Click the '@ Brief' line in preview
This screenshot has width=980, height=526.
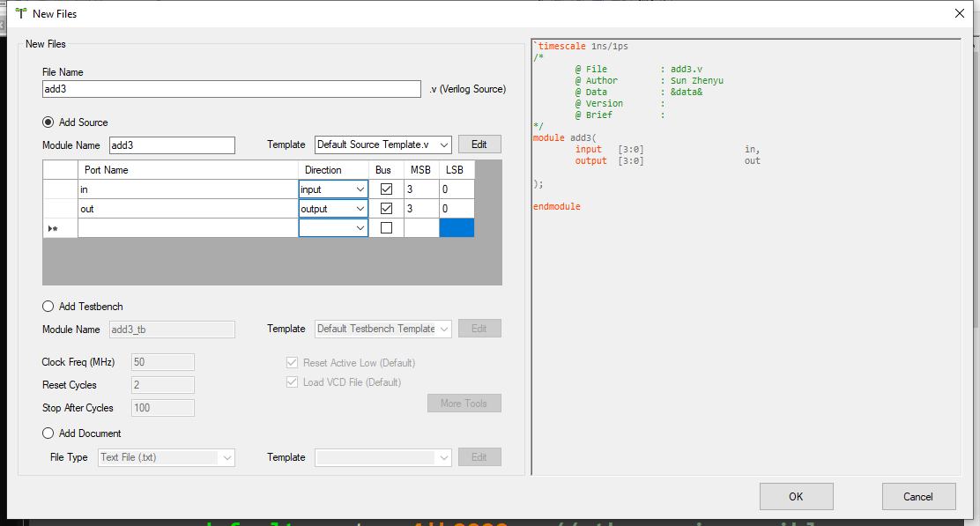(620, 115)
